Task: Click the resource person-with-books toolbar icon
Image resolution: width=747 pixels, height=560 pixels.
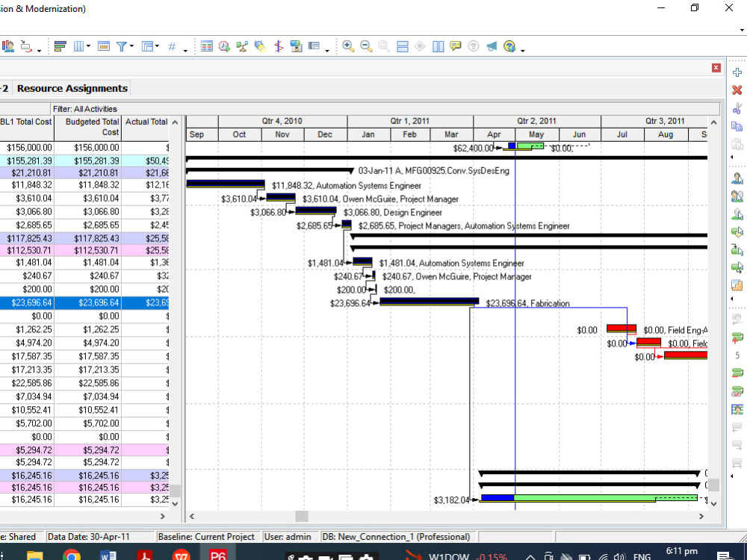Action: [8, 46]
